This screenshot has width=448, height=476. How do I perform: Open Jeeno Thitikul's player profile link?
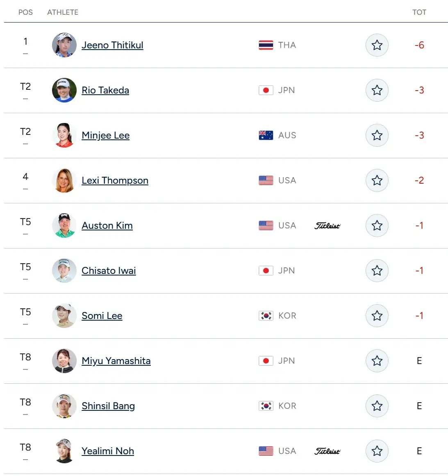point(112,45)
